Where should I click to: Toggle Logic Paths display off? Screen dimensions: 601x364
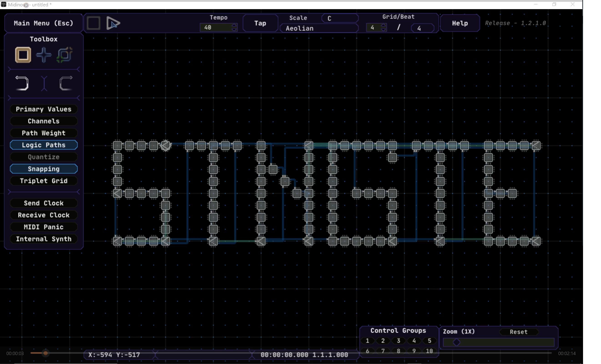tap(44, 145)
